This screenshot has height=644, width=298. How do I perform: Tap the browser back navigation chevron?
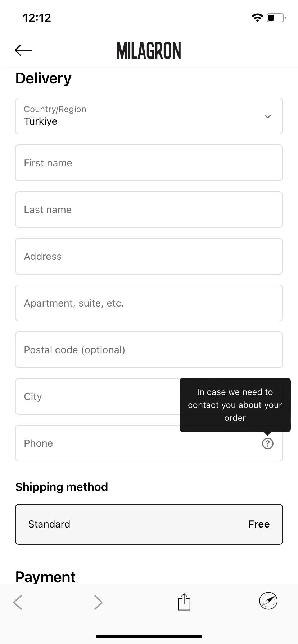pos(18,602)
